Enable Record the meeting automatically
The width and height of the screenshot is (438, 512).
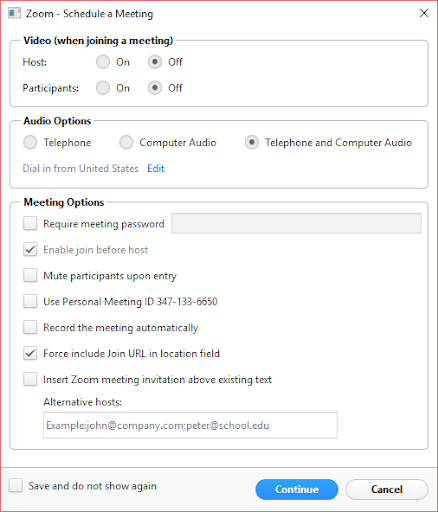[30, 327]
